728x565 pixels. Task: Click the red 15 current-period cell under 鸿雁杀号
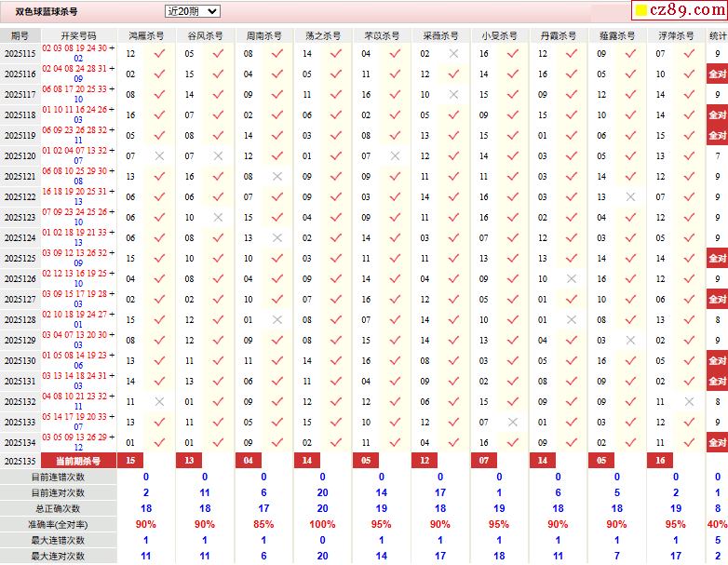pos(130,461)
